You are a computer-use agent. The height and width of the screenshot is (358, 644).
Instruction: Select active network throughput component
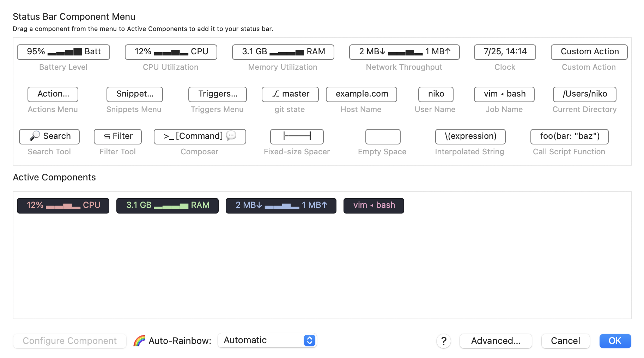pyautogui.click(x=281, y=205)
